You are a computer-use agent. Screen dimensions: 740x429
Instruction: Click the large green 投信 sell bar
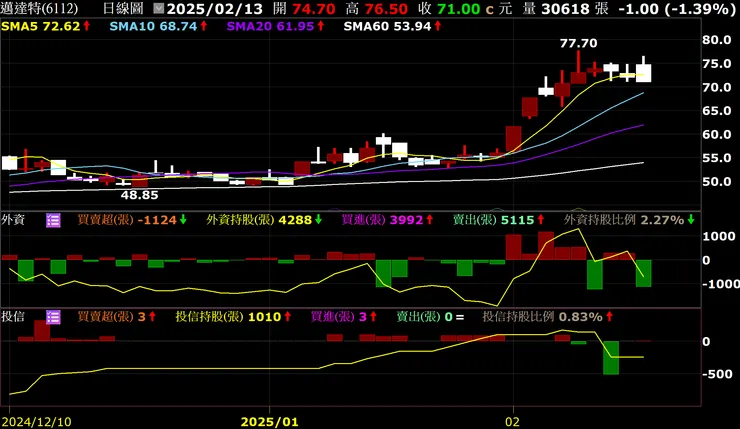[x=611, y=358]
